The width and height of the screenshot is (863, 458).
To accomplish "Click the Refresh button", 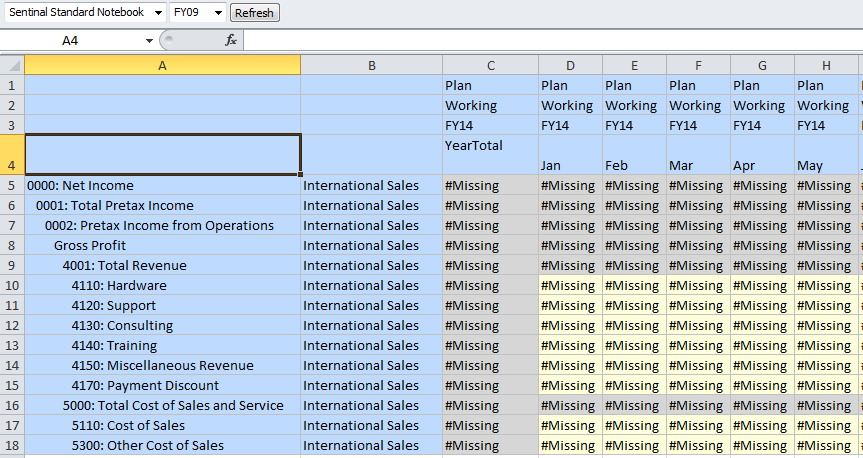I will click(x=254, y=13).
